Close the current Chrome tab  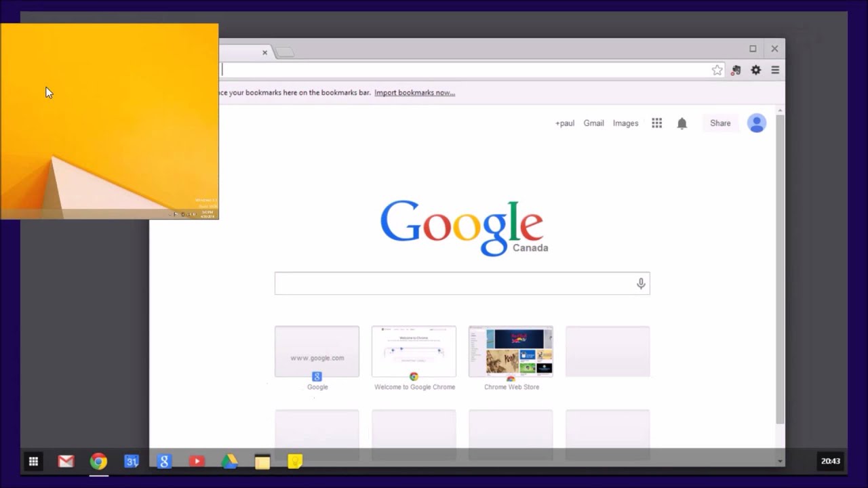click(264, 52)
